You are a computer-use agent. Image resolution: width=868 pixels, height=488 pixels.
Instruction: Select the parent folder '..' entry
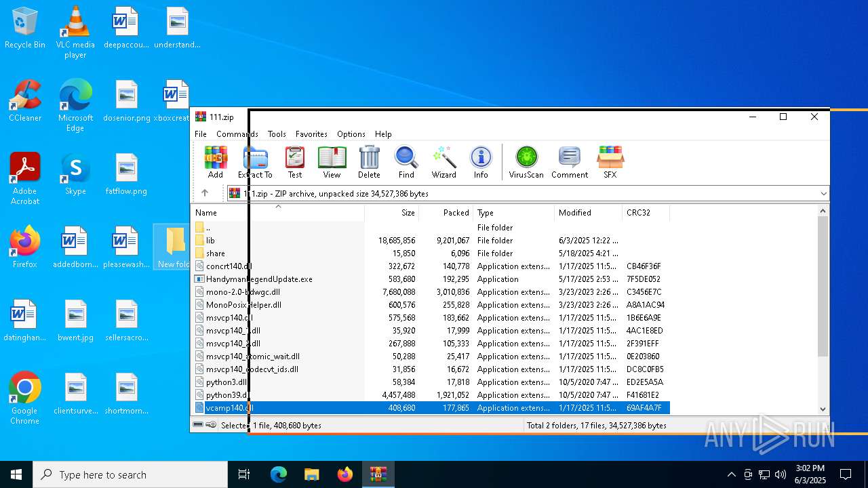pyautogui.click(x=431, y=228)
